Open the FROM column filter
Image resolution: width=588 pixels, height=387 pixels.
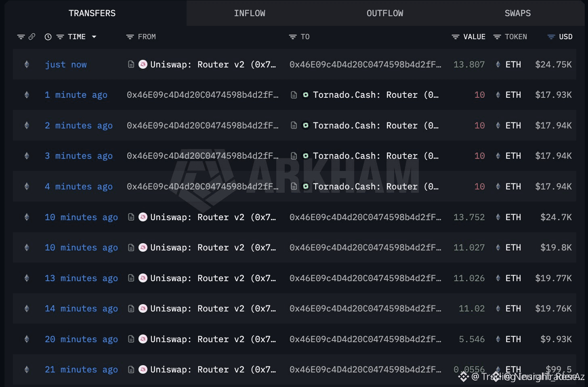click(130, 37)
